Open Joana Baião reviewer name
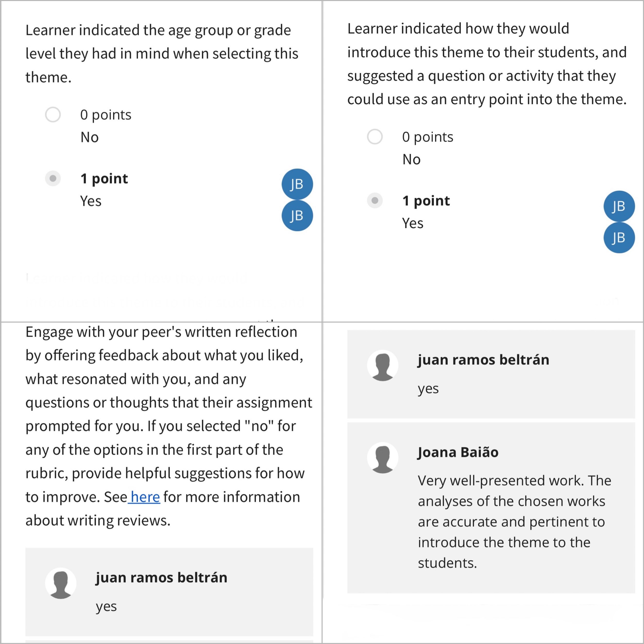 458,452
